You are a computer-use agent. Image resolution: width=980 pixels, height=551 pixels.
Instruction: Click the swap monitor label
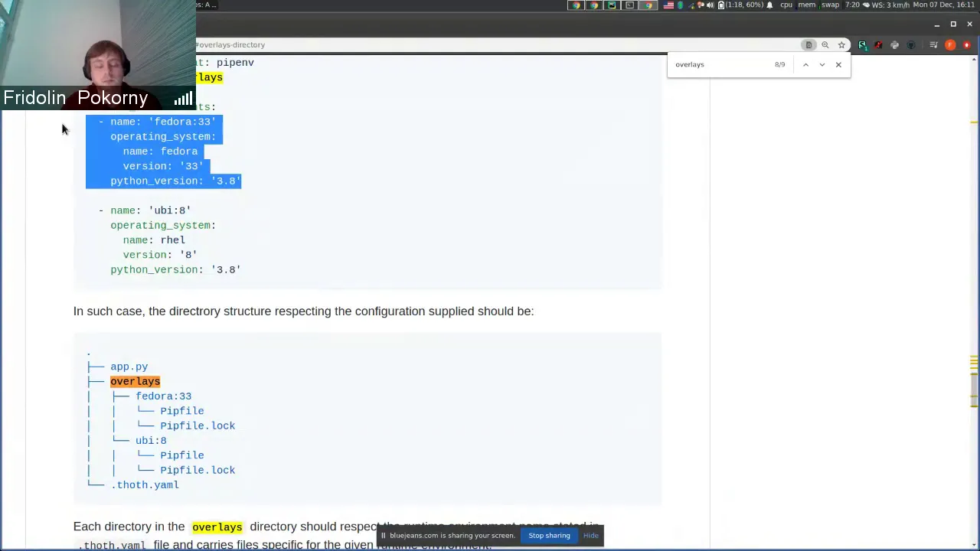830,5
